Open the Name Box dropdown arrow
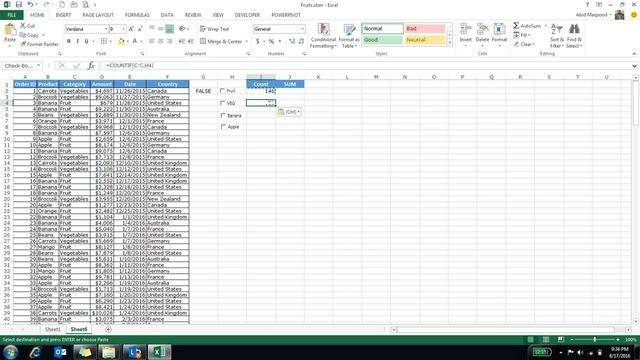Screen dimensions: 640x360 38,65
